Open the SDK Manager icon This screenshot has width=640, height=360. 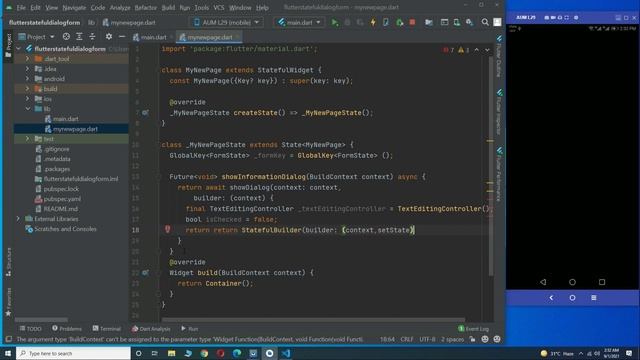[x=469, y=22]
